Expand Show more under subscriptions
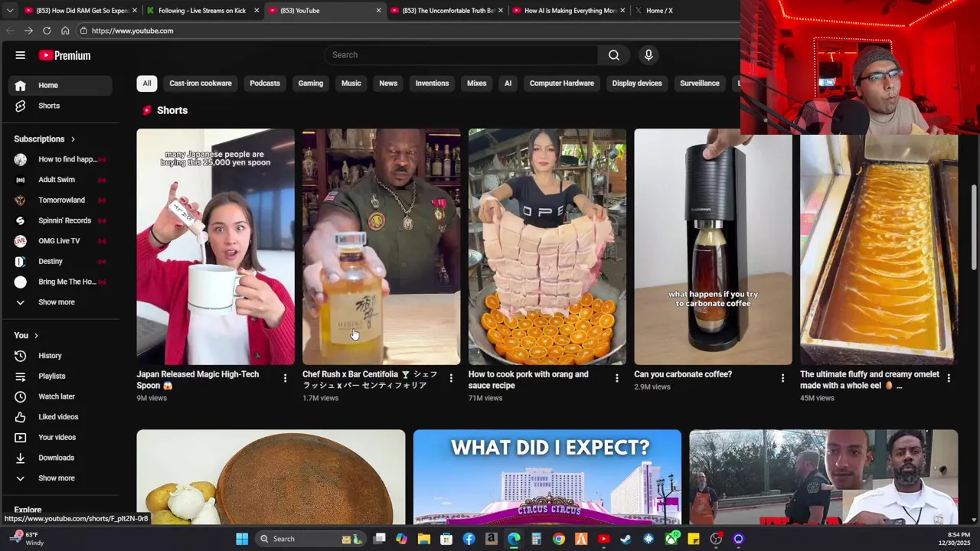The image size is (980, 551). tap(61, 302)
